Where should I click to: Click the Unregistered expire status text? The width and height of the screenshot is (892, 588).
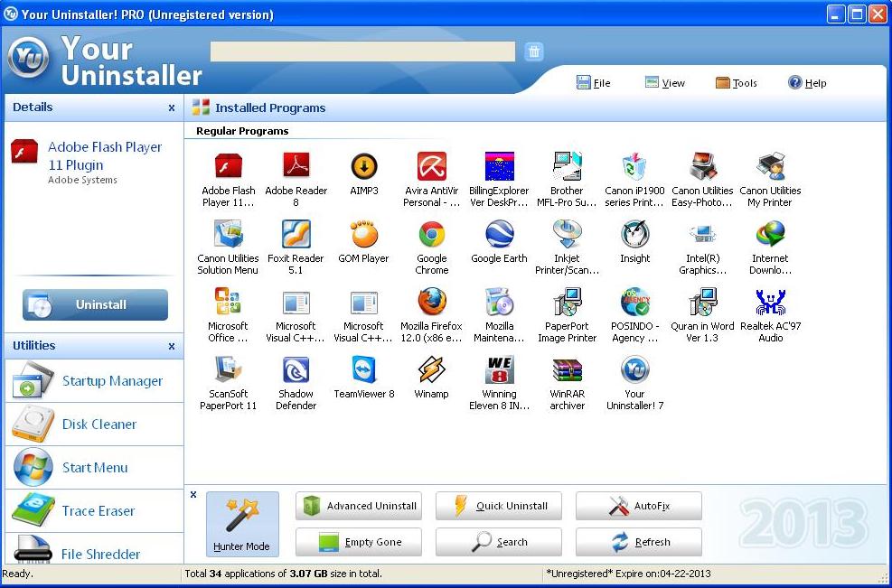pos(628,574)
